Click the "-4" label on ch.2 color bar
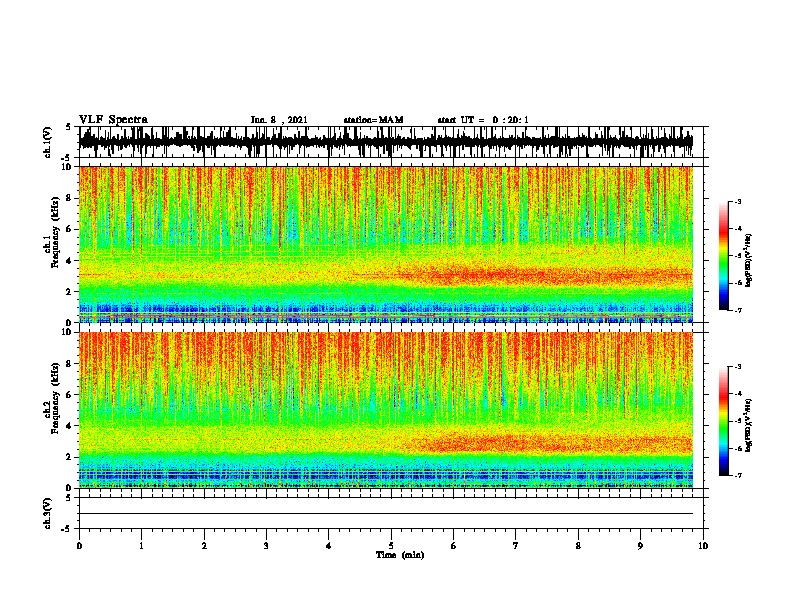The height and width of the screenshot is (612, 792). point(738,394)
